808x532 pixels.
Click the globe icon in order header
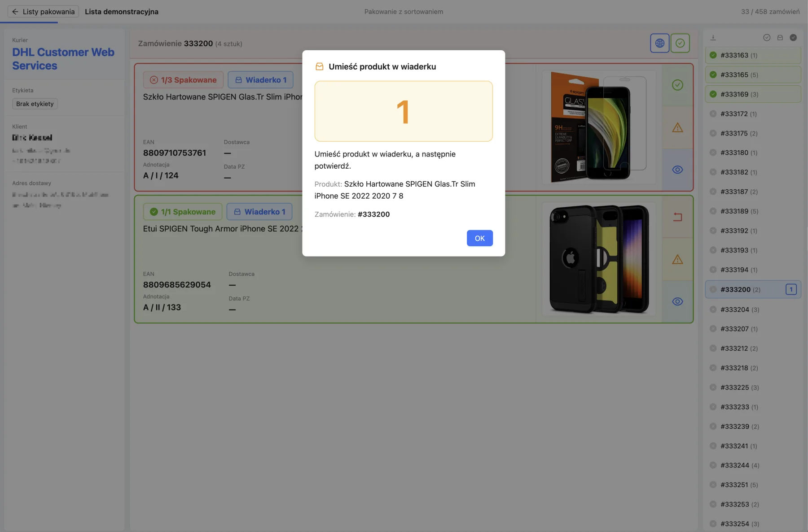(x=659, y=43)
